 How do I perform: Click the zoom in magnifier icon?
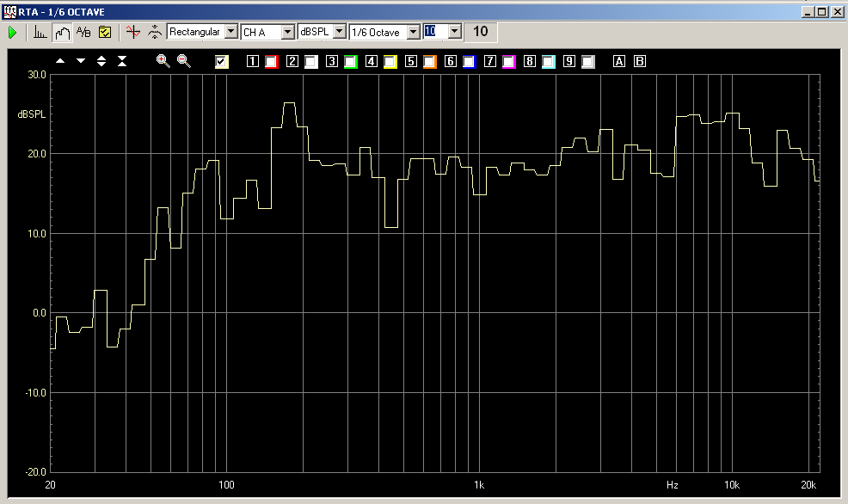pos(163,61)
